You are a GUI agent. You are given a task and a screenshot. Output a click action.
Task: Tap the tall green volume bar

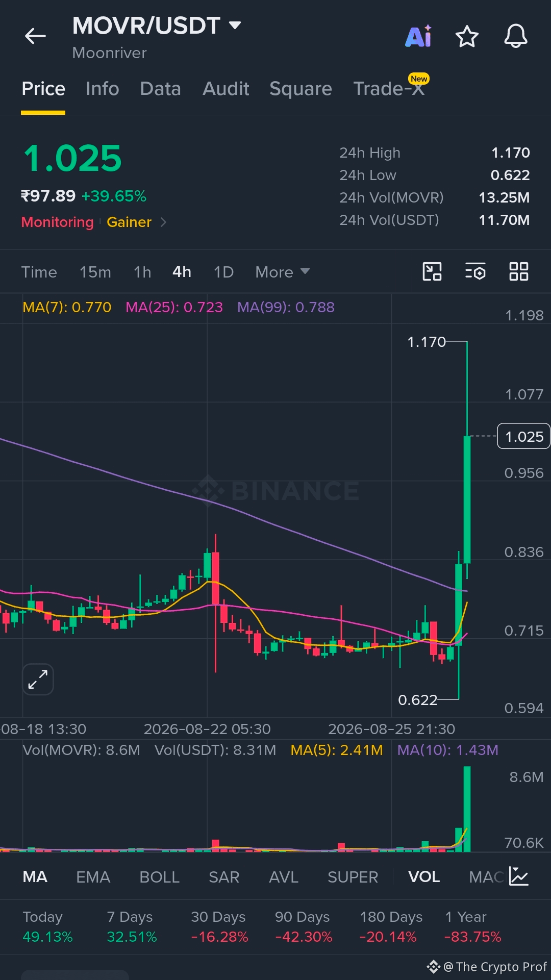click(467, 809)
